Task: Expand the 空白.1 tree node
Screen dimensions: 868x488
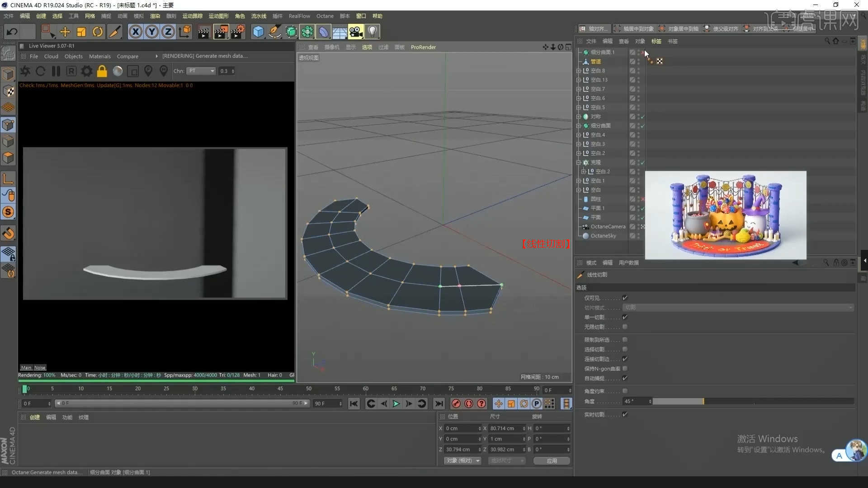Action: click(578, 181)
